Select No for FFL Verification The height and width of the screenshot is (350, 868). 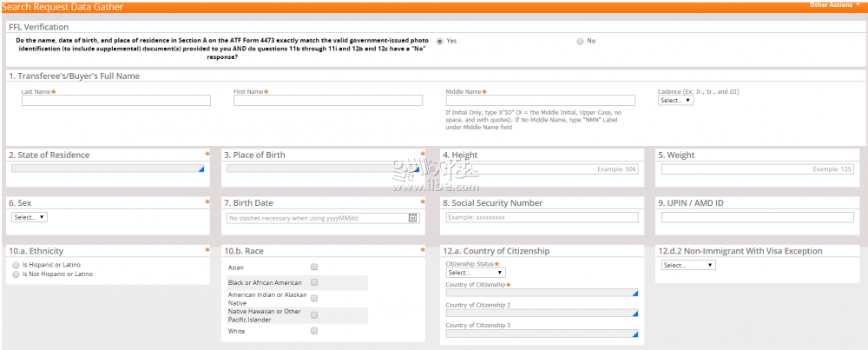click(580, 41)
